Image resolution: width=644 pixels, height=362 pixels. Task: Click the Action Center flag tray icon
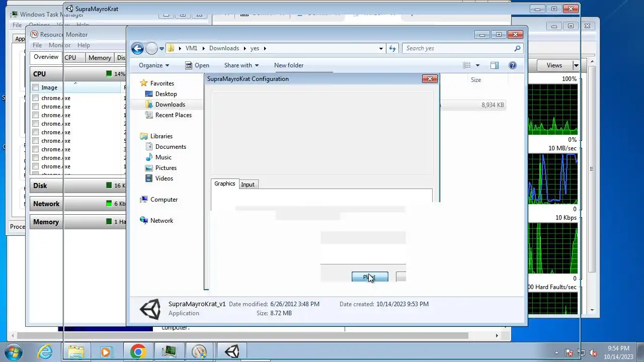[x=569, y=353]
